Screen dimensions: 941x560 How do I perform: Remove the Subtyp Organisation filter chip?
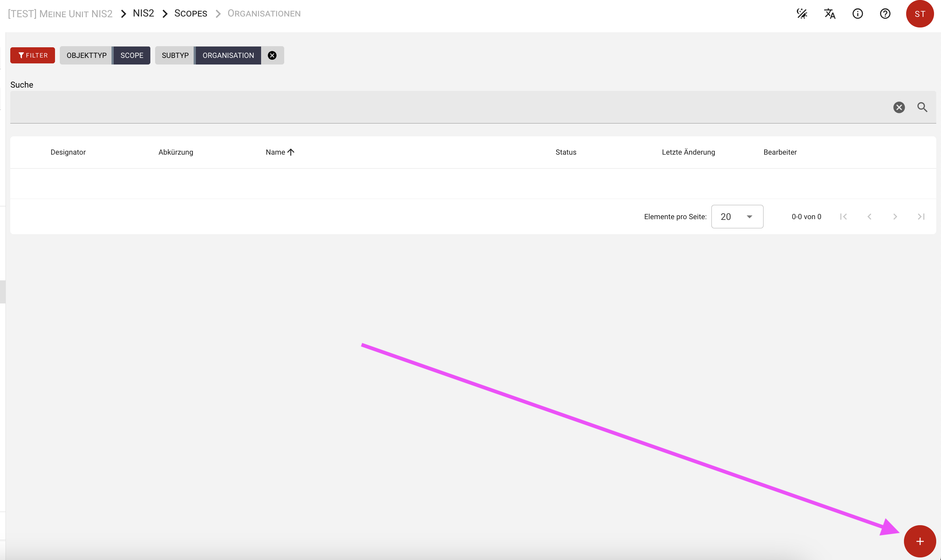272,55
